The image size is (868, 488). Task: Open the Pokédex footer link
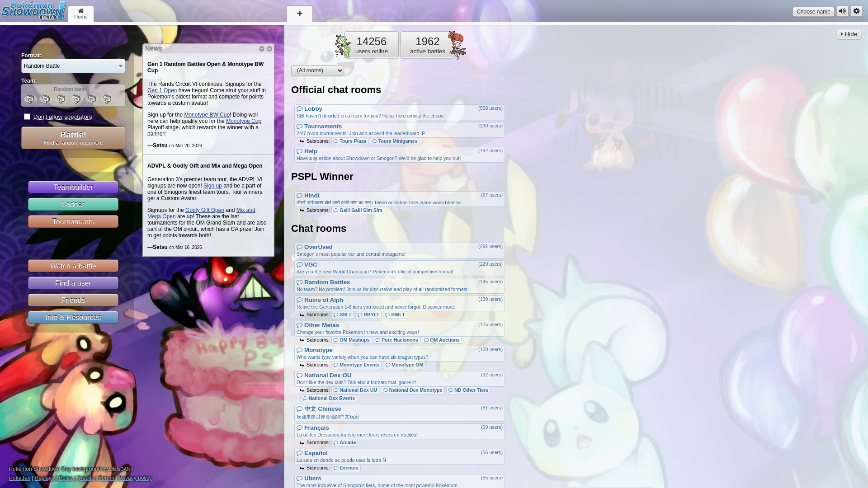[x=19, y=478]
